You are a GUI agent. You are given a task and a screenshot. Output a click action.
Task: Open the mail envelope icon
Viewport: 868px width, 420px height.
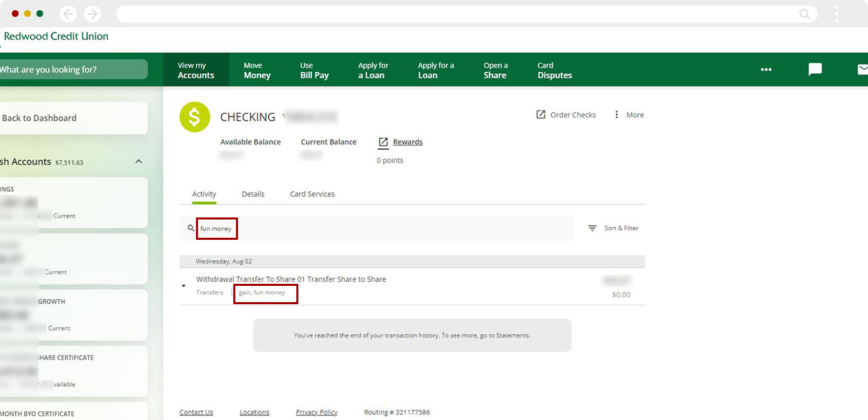tap(862, 70)
